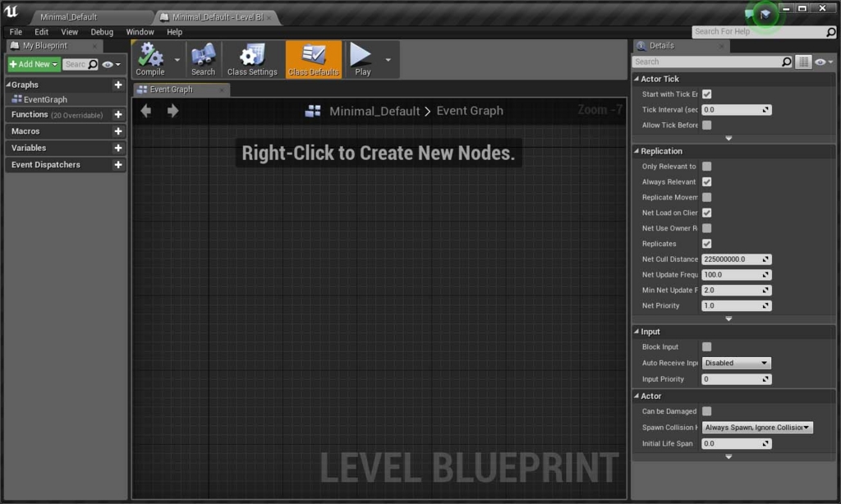Image resolution: width=841 pixels, height=504 pixels.
Task: Add new variable with Variables plus icon
Action: (118, 148)
